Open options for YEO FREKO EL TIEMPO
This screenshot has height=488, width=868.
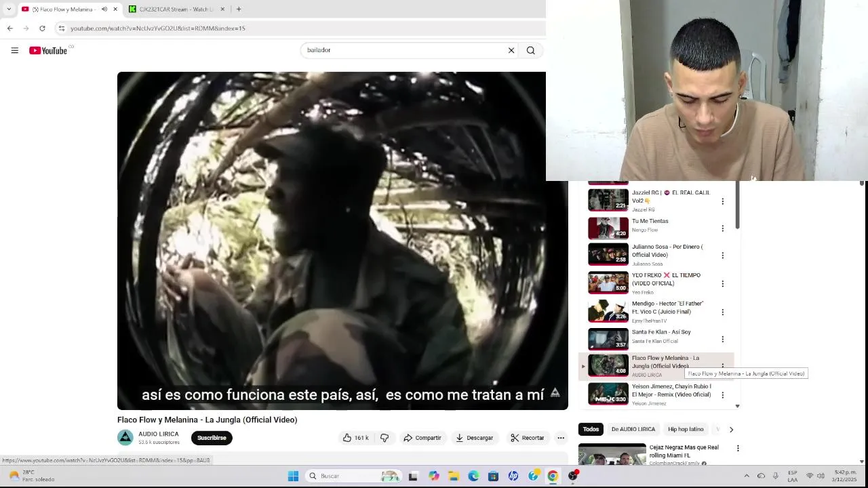coord(722,284)
